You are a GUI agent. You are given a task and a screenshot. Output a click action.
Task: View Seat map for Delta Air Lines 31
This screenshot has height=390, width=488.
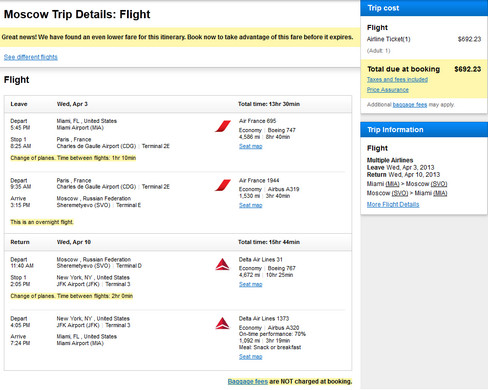(x=251, y=284)
